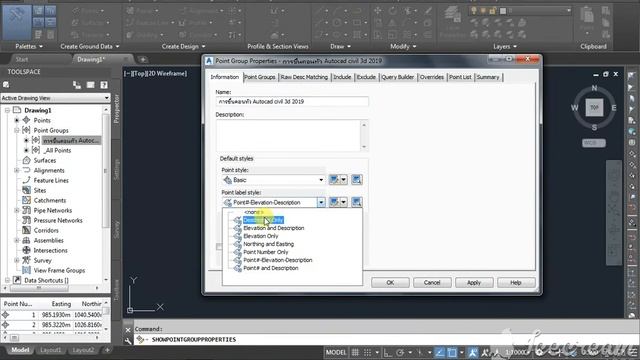Screen dimensions: 640x360
Task: Select Points in Toolspace tree
Action: [42, 120]
